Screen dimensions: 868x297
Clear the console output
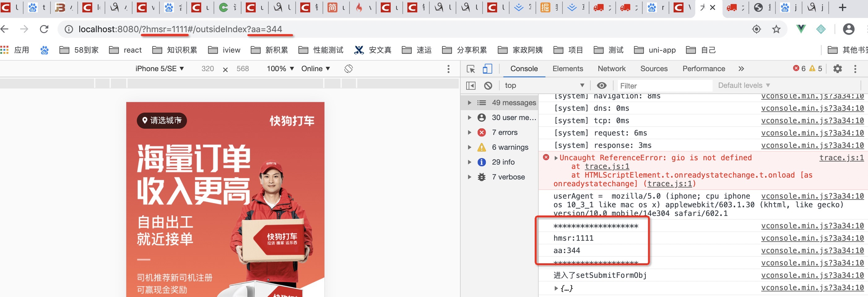point(488,86)
